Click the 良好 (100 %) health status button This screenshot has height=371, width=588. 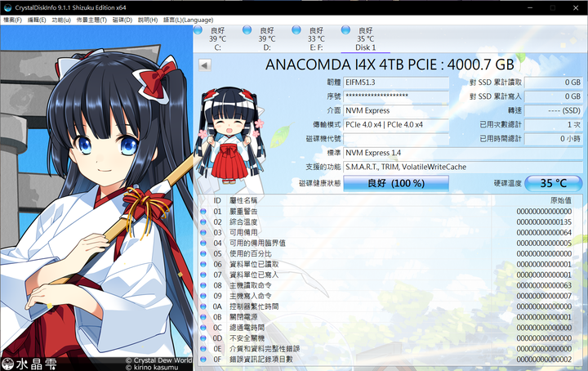[396, 183]
